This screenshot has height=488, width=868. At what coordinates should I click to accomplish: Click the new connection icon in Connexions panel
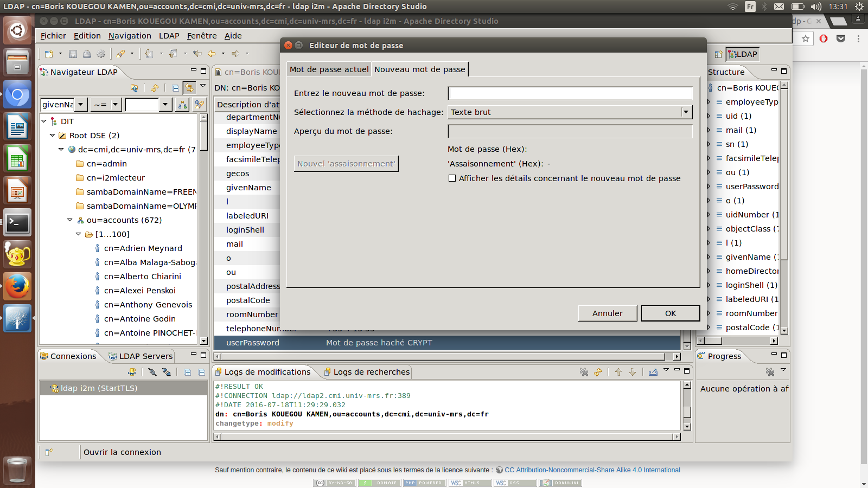pyautogui.click(x=132, y=372)
